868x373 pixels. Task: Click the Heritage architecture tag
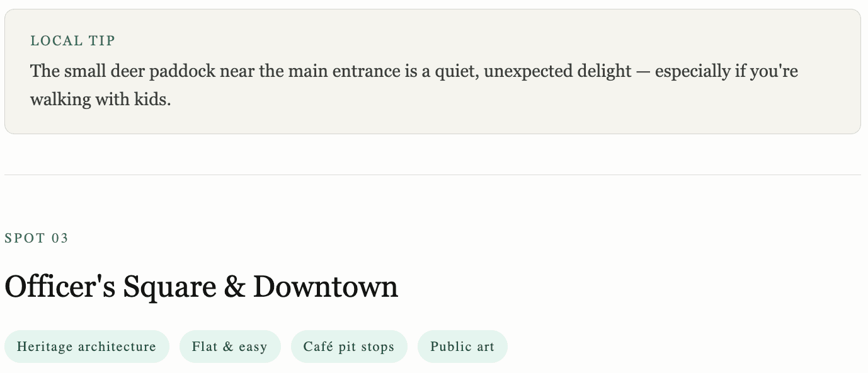(86, 347)
